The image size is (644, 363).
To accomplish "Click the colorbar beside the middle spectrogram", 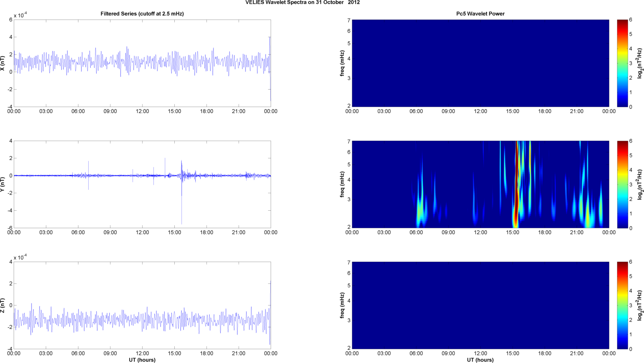I will click(622, 184).
